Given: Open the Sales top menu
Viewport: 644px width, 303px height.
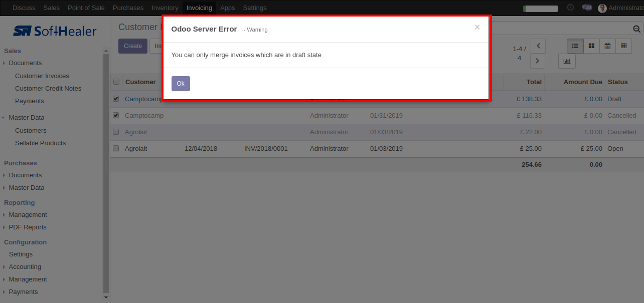Looking at the screenshot, I should [x=52, y=8].
